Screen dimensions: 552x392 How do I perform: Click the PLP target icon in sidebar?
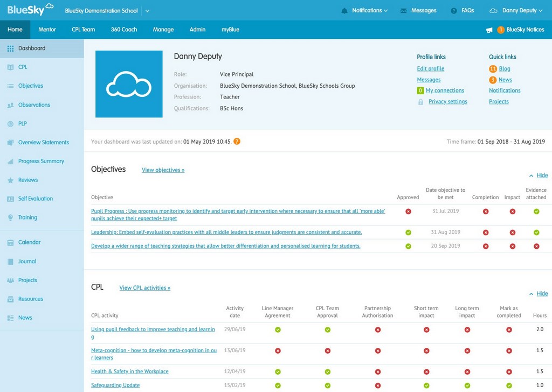click(11, 124)
